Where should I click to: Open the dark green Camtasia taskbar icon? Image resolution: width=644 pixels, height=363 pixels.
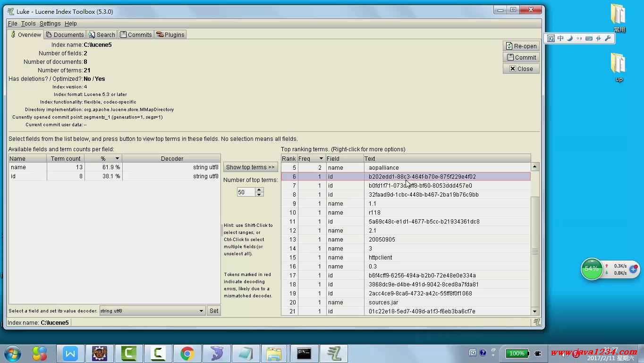pyautogui.click(x=129, y=353)
